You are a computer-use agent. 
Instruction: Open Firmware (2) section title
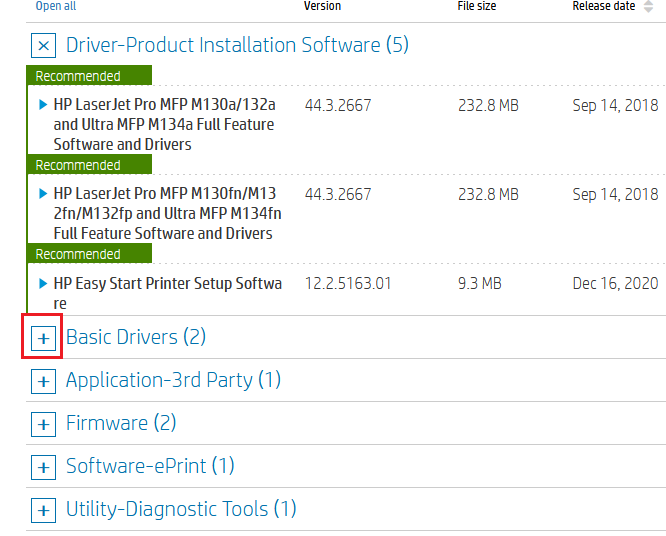pos(121,423)
